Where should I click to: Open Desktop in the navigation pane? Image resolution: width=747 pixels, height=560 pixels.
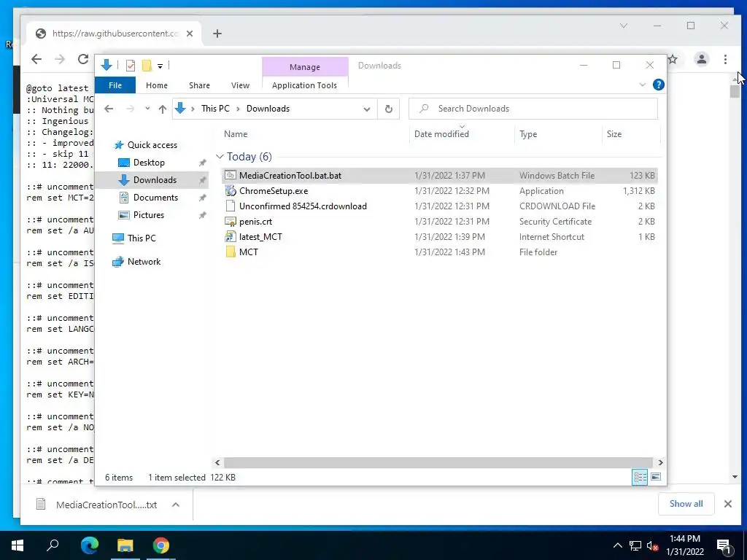[149, 163]
